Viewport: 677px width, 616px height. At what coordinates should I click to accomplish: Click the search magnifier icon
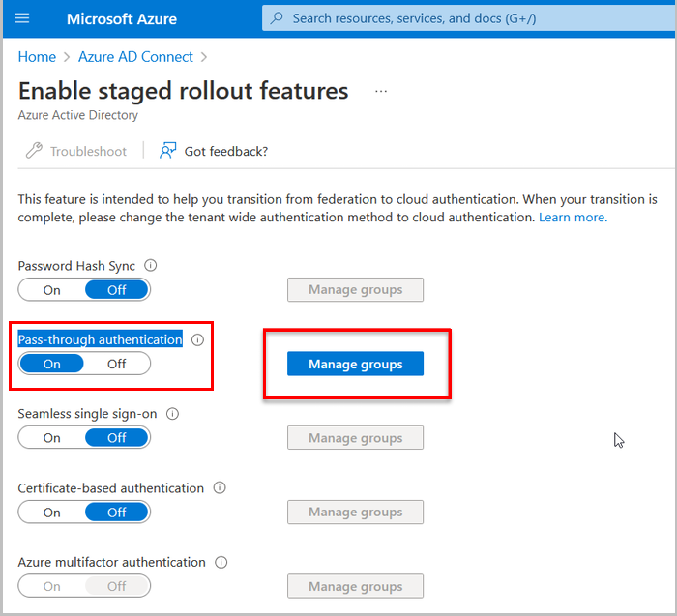pos(277,18)
